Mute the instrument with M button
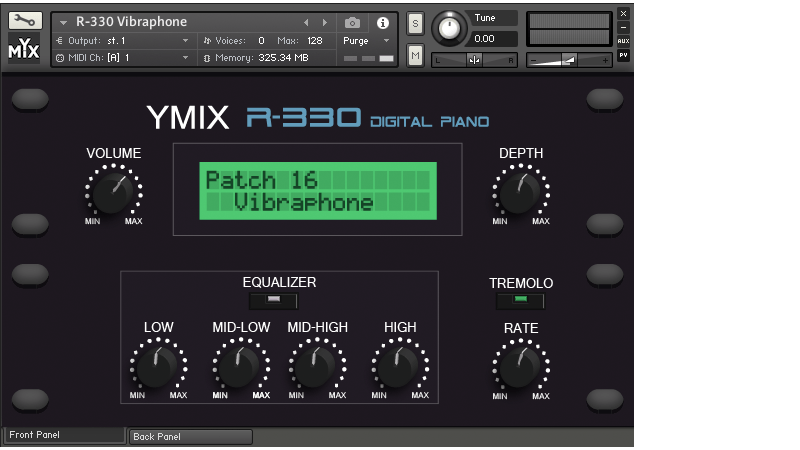800x450 pixels. [415, 55]
